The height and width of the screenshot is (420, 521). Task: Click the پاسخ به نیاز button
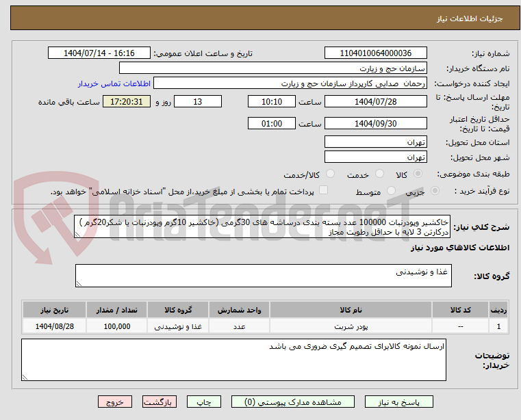tap(398, 402)
